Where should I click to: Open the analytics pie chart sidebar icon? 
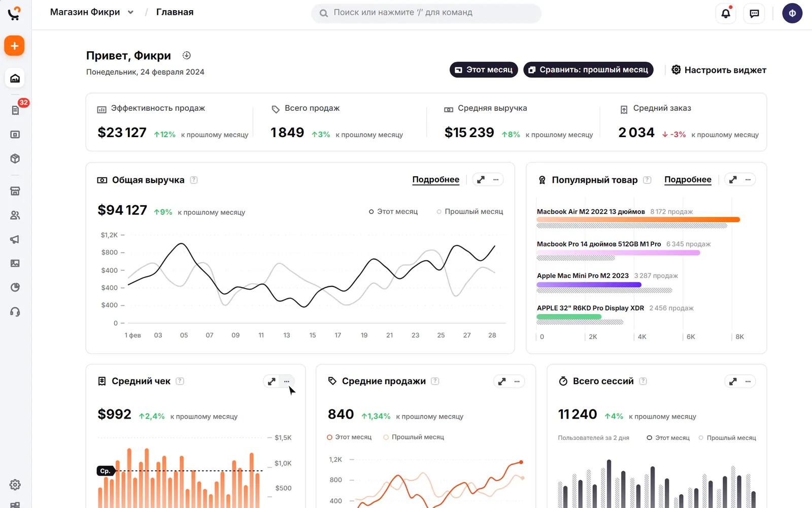click(x=15, y=288)
